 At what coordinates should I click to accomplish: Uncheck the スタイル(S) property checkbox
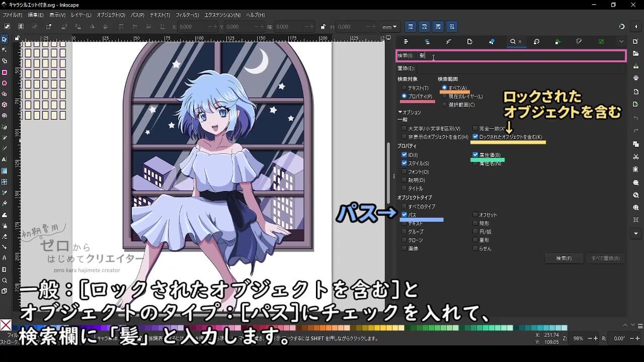pos(404,163)
